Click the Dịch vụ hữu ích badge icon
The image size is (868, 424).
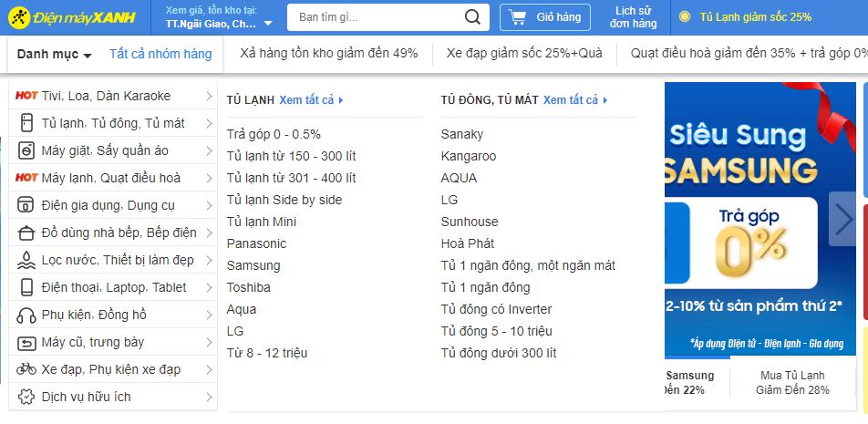pyautogui.click(x=26, y=397)
